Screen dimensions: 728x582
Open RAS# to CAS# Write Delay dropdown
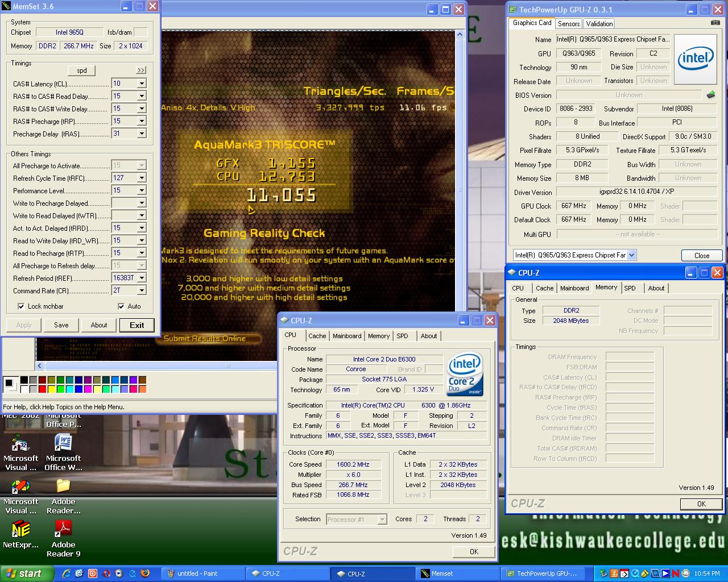[x=142, y=109]
